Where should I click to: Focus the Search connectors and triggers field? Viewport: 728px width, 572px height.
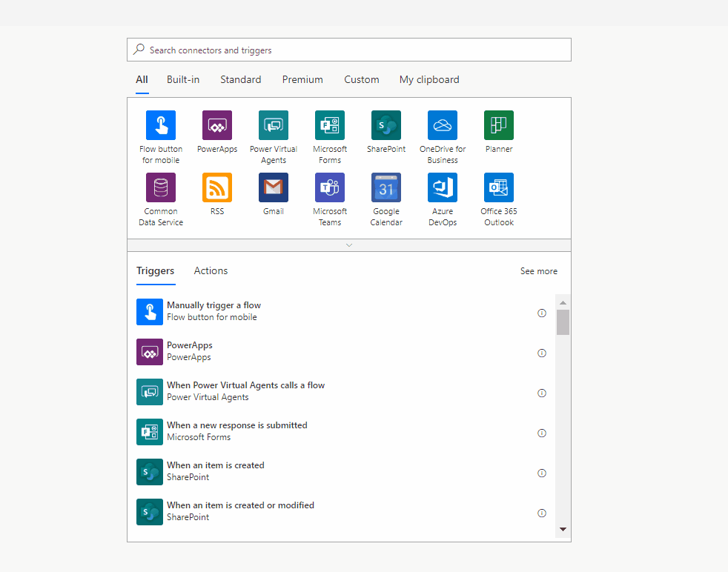349,50
